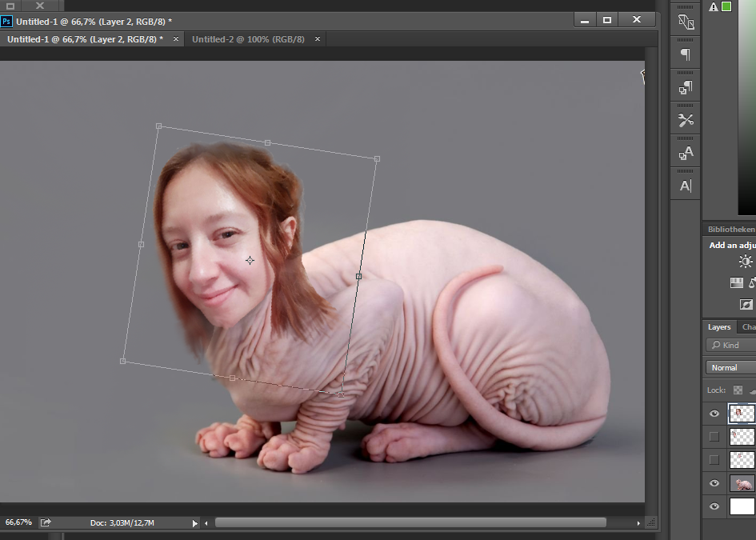Click the green out-of-gamut color swatch
This screenshot has width=756, height=540.
tap(726, 6)
